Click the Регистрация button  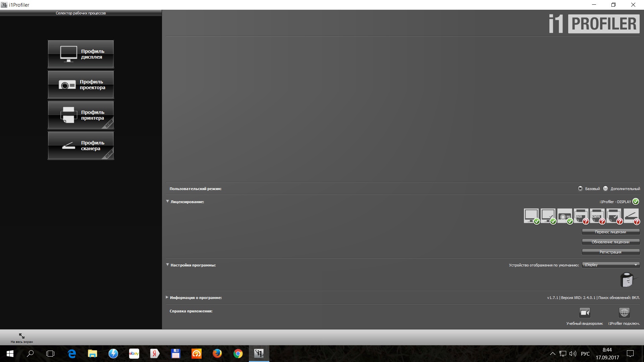(x=611, y=252)
